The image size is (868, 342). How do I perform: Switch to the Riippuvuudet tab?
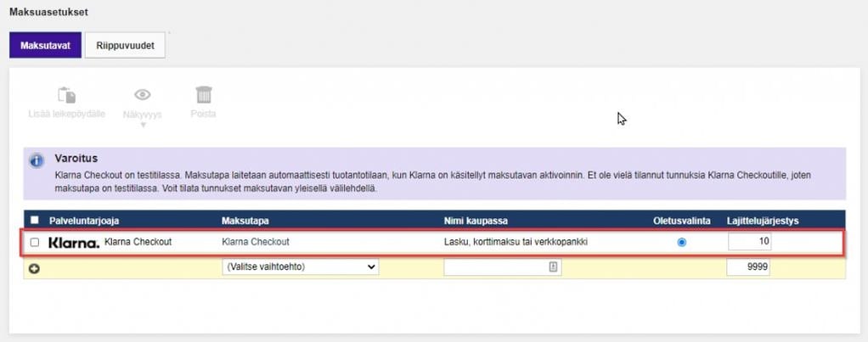(x=125, y=45)
